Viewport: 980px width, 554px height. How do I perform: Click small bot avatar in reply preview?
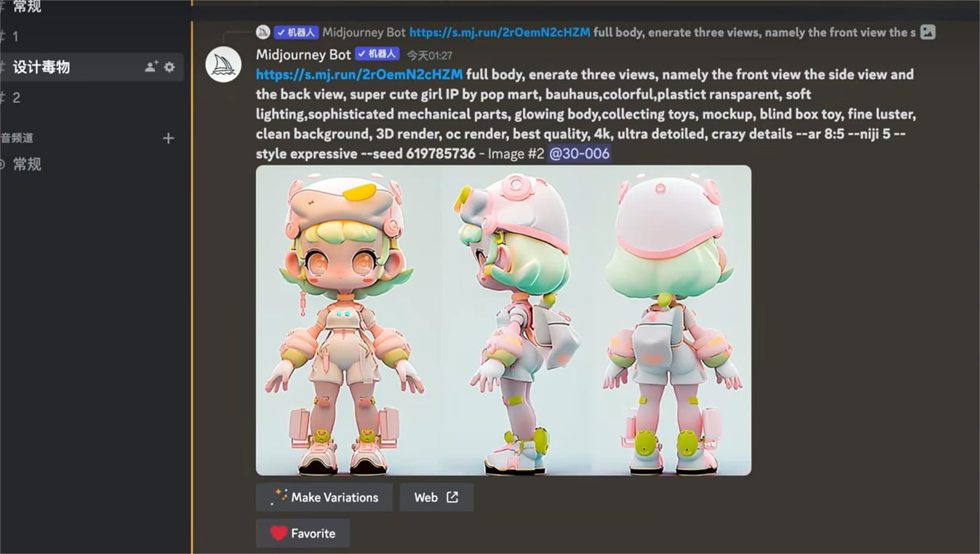(262, 32)
